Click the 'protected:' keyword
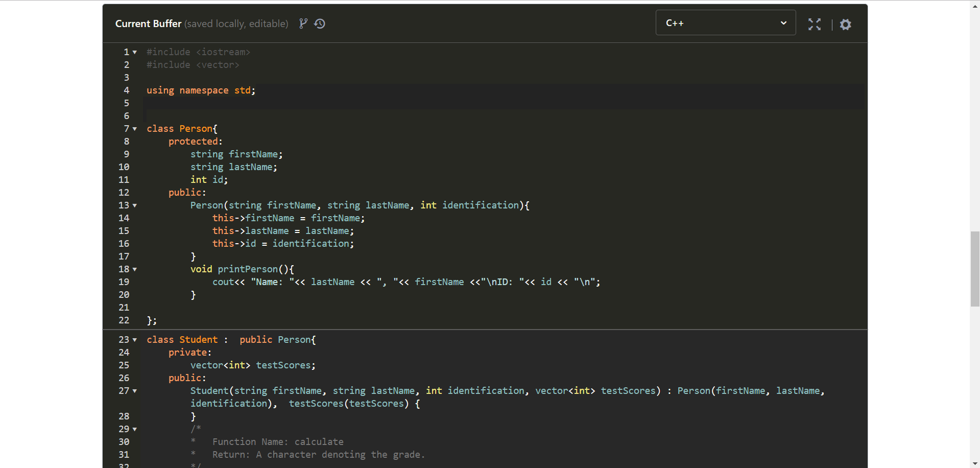This screenshot has height=468, width=980. 195,142
